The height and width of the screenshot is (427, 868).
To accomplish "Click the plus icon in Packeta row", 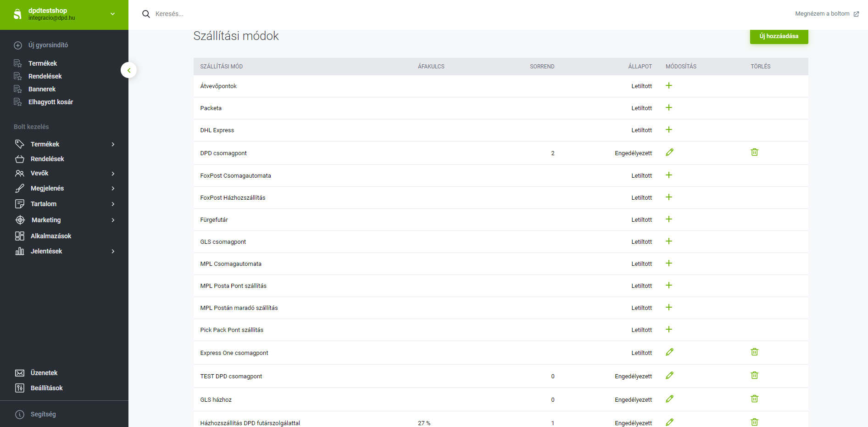I will coord(669,107).
